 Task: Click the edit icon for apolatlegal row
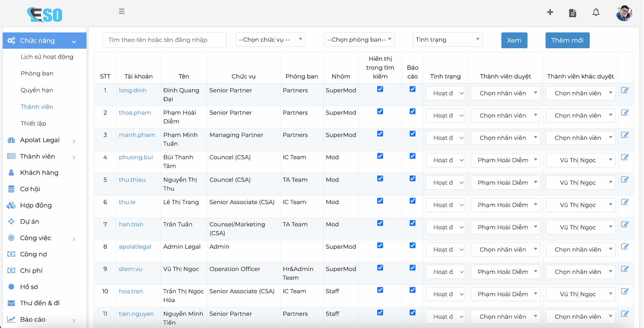click(625, 247)
